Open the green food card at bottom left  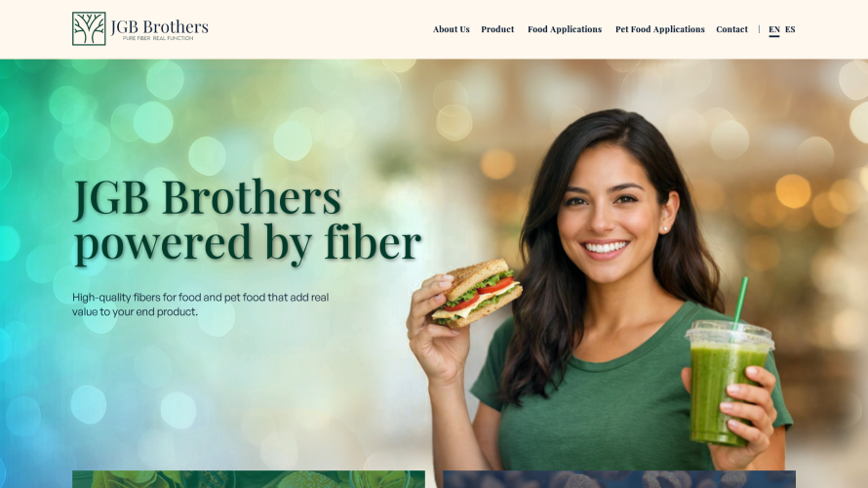click(249, 479)
